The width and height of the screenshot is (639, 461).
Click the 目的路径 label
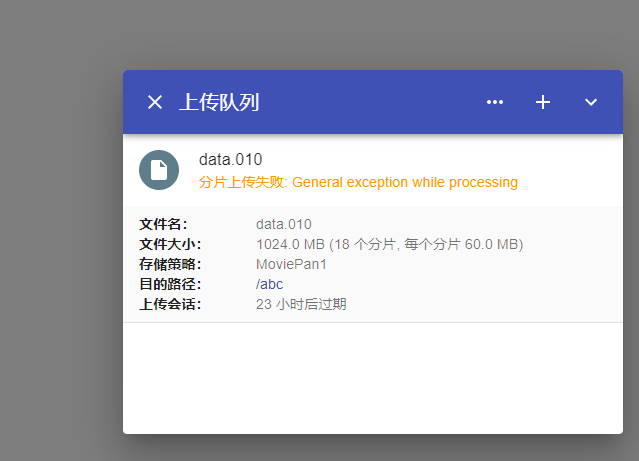tap(170, 284)
